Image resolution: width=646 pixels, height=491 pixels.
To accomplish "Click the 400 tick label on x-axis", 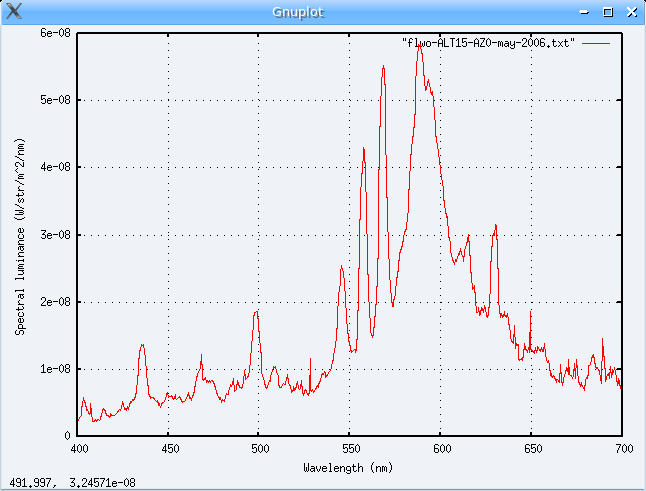I will [78, 450].
